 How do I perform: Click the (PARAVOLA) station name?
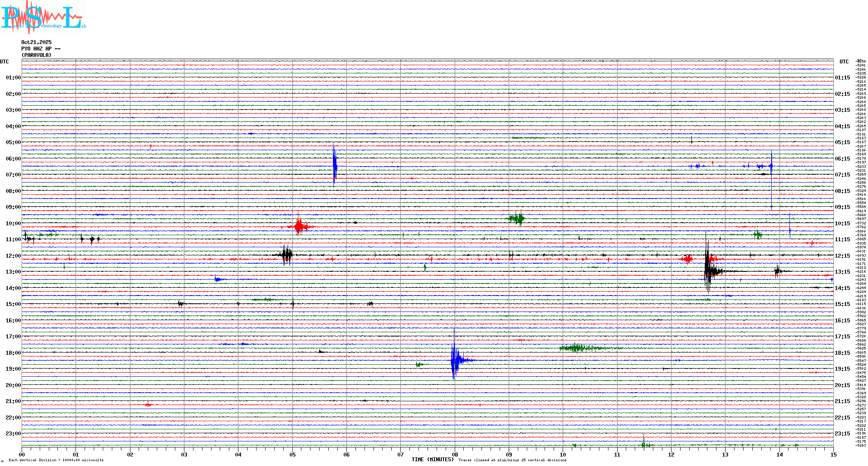[36, 55]
